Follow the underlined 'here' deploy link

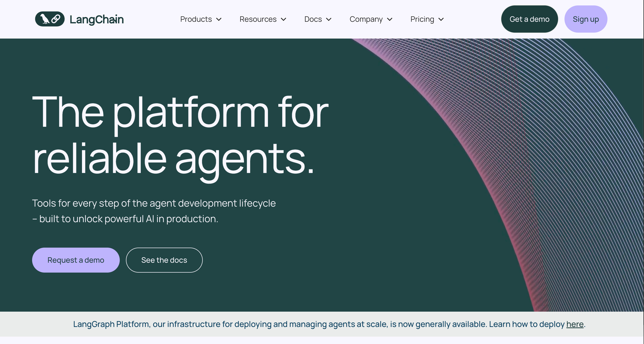pos(575,324)
